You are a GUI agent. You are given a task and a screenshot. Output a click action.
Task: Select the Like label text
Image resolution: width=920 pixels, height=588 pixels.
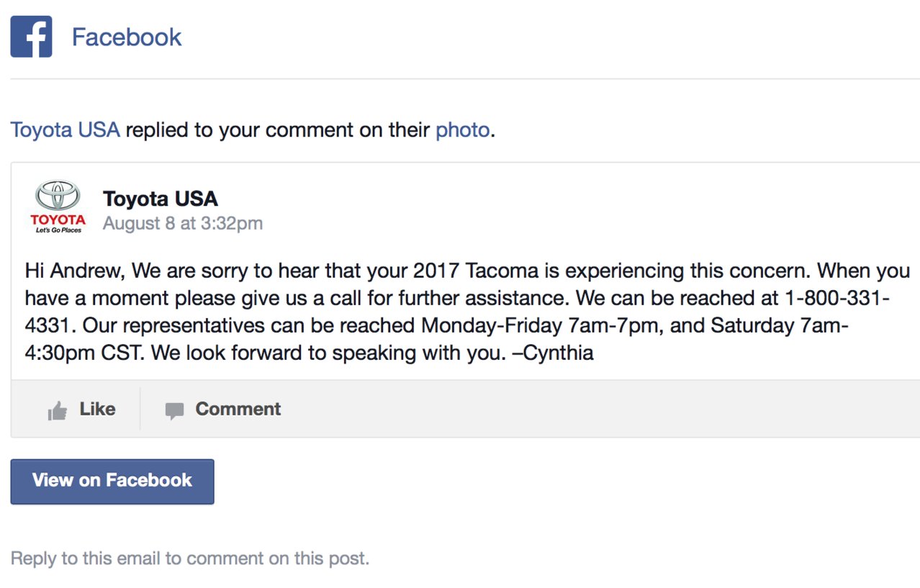97,409
